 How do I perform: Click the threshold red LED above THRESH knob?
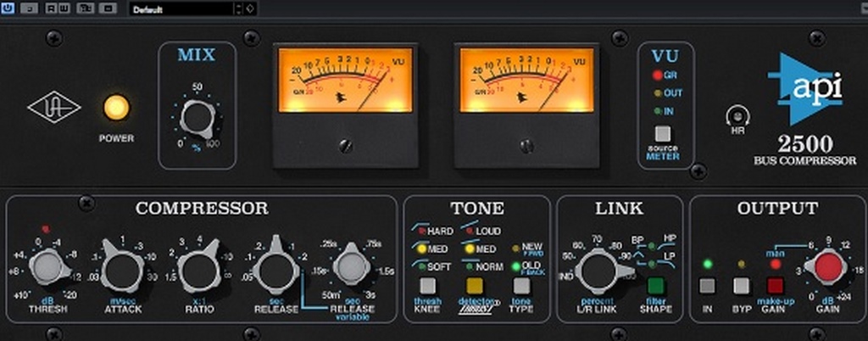click(46, 227)
